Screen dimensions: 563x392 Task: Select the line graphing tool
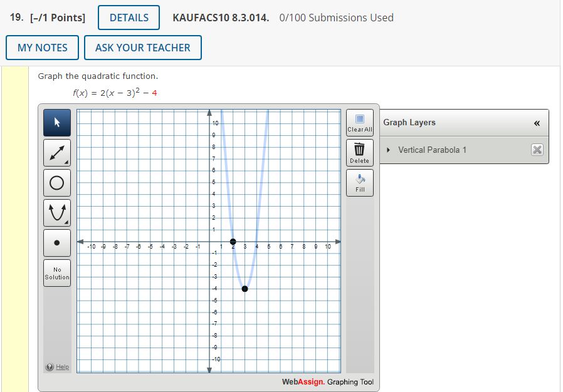56,152
